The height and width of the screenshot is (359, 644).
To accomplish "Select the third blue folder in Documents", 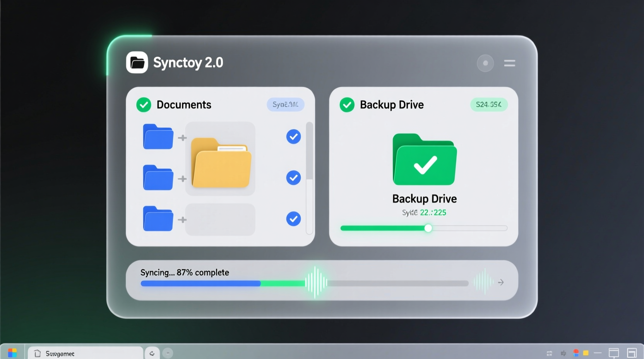I will pyautogui.click(x=158, y=219).
